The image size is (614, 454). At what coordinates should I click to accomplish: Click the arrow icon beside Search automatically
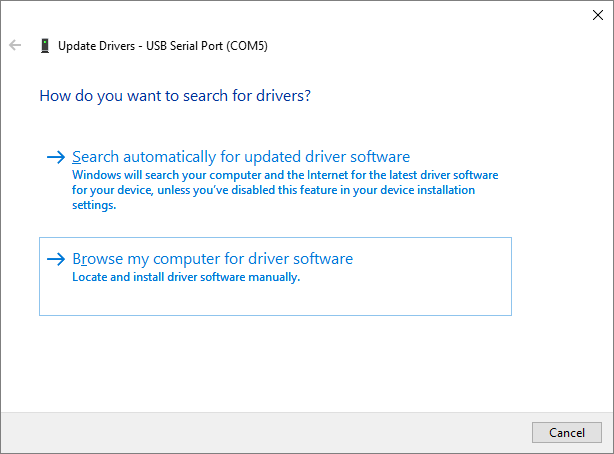click(56, 157)
